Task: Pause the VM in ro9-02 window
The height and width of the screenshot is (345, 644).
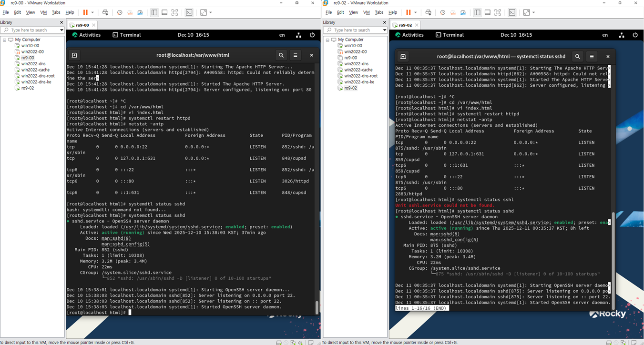Action: point(409,12)
